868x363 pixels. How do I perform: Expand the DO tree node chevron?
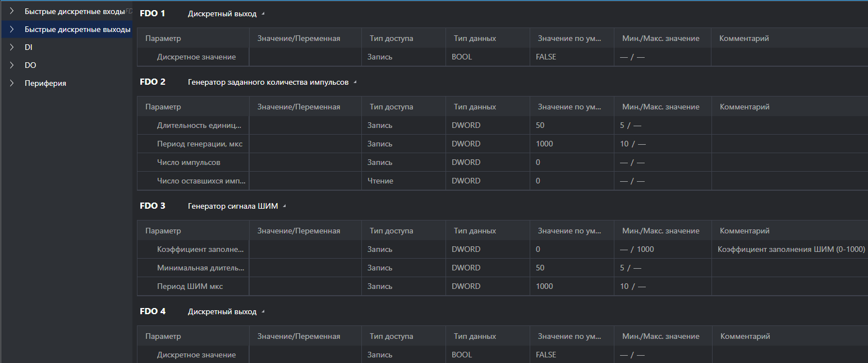[11, 65]
